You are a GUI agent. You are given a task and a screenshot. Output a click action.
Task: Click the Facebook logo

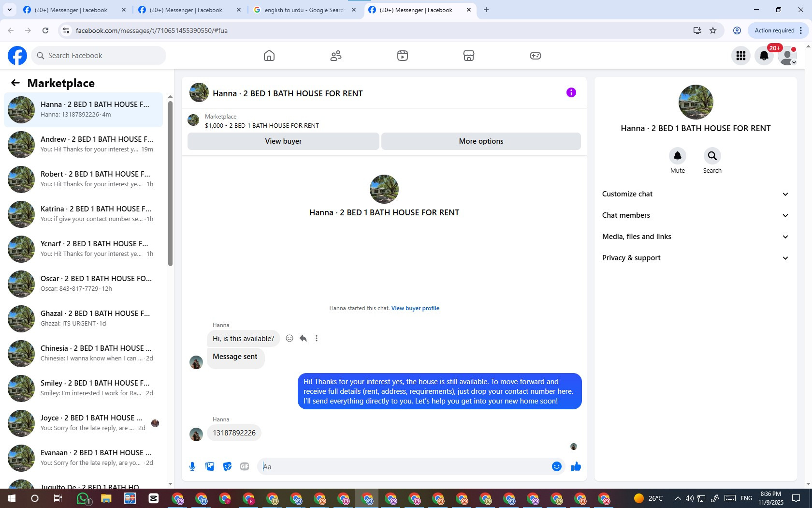click(17, 56)
